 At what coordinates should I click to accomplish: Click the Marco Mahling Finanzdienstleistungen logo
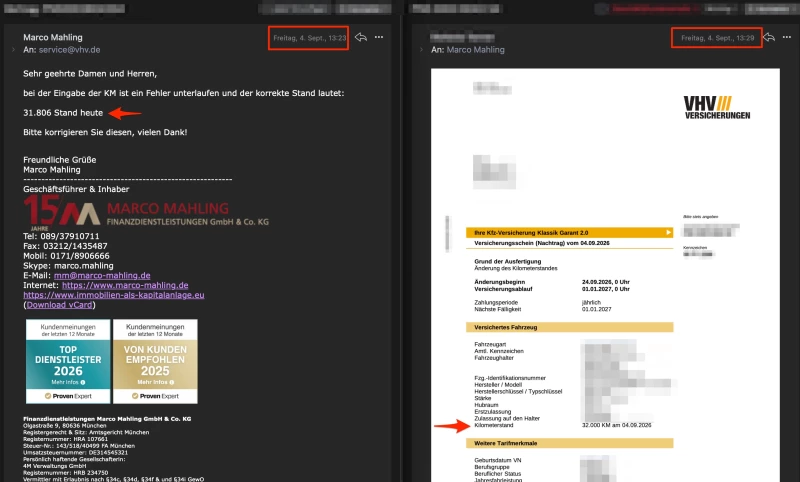point(146,213)
